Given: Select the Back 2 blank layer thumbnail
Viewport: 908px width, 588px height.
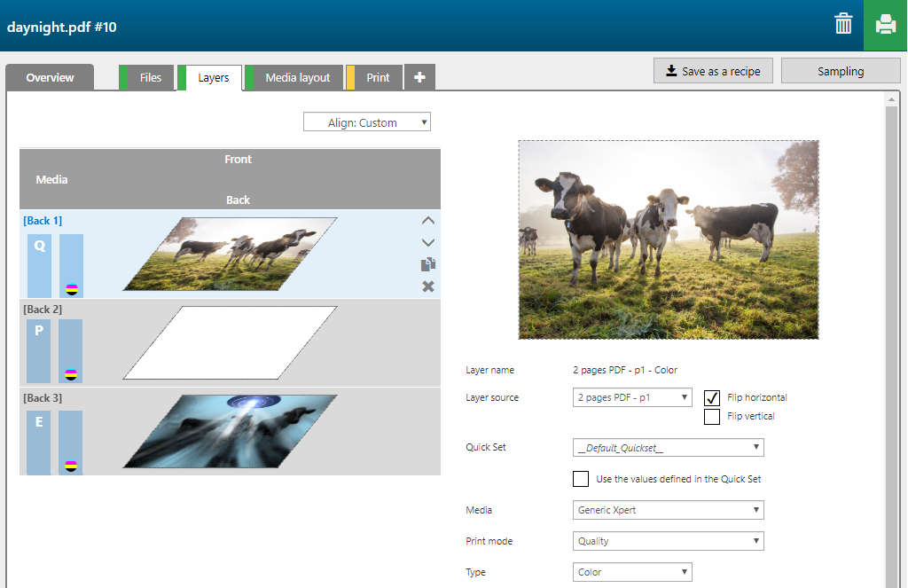Looking at the screenshot, I should (230, 342).
